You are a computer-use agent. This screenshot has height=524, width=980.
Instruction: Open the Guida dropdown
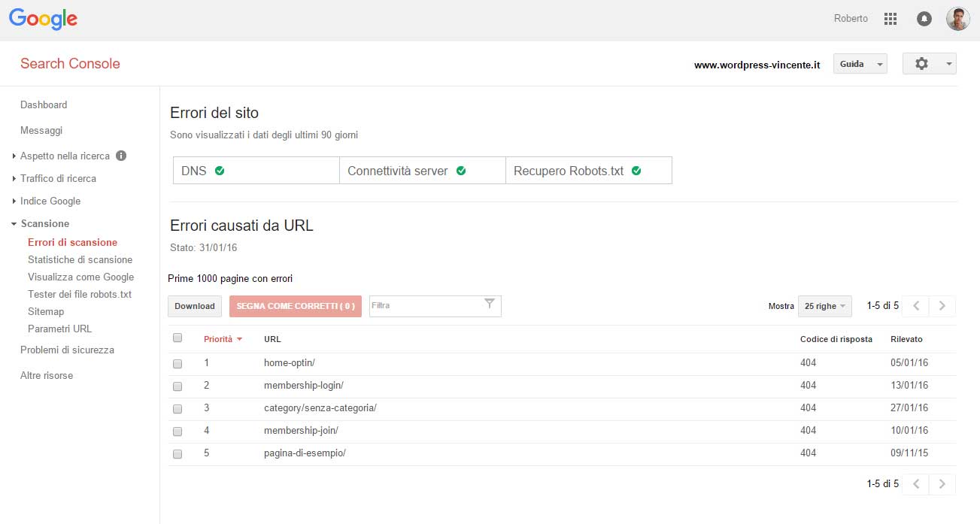(x=860, y=64)
